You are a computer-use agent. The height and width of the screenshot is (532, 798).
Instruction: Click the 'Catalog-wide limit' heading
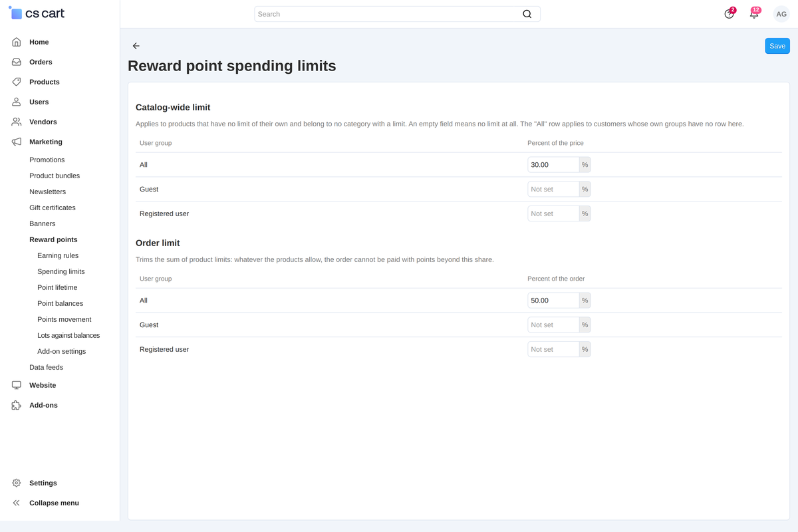click(x=173, y=107)
